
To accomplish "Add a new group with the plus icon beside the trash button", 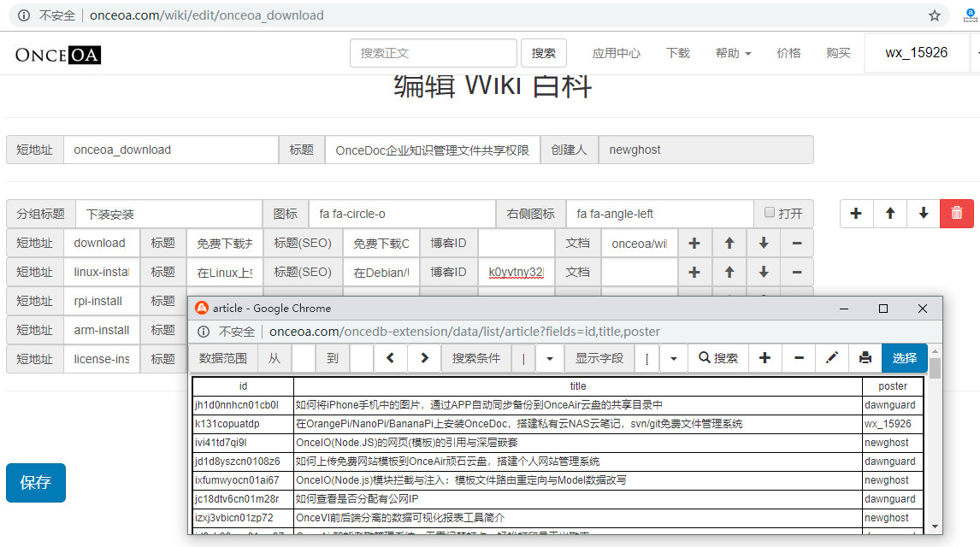I will pos(857,214).
